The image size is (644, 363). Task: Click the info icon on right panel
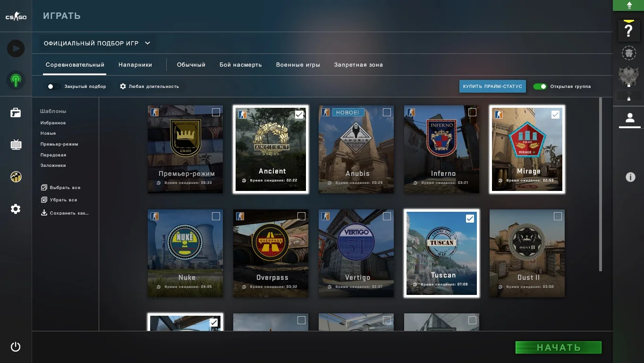(x=630, y=177)
